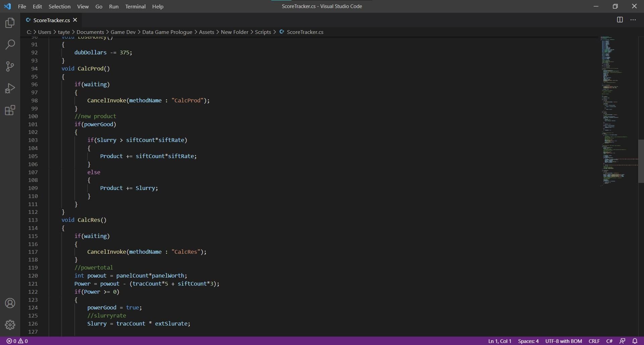Image resolution: width=644 pixels, height=345 pixels.
Task: Open More Actions ellipsis menu
Action: point(633,20)
